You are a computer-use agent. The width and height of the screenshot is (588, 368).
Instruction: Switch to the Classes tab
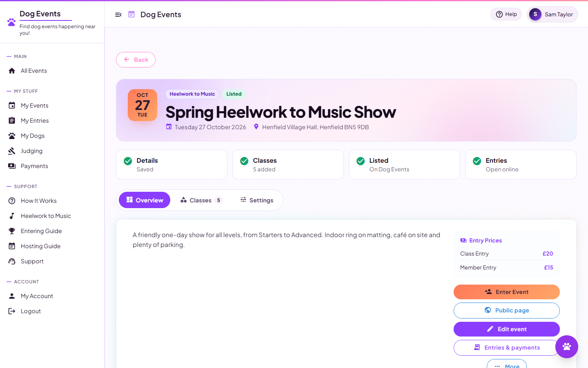point(201,200)
